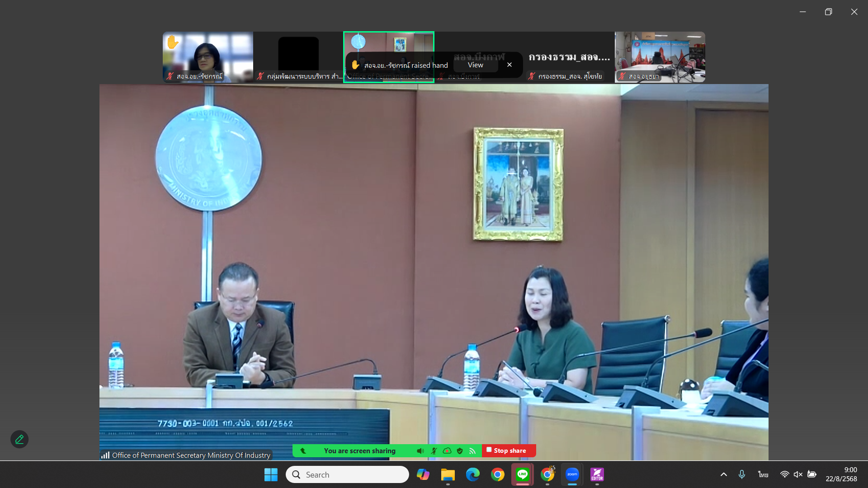Open LINE app in taskbar

(523, 474)
